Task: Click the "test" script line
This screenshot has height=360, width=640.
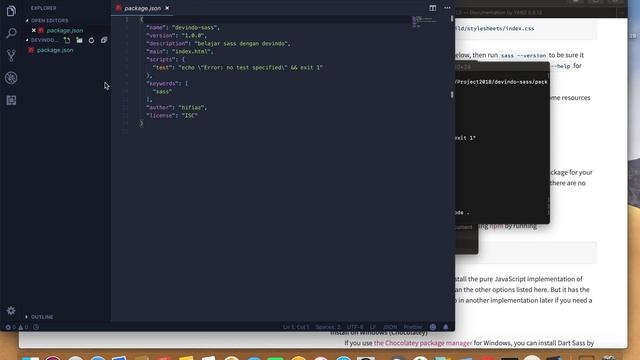Action: tap(238, 67)
